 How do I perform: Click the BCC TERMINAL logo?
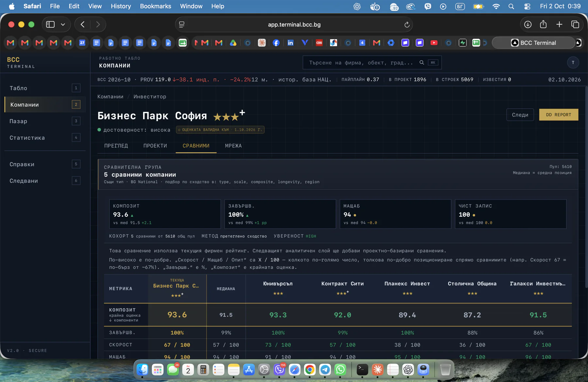click(21, 62)
